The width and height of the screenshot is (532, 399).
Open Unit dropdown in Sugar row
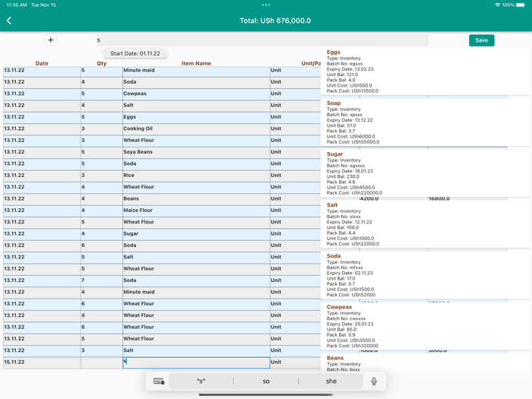tap(295, 234)
